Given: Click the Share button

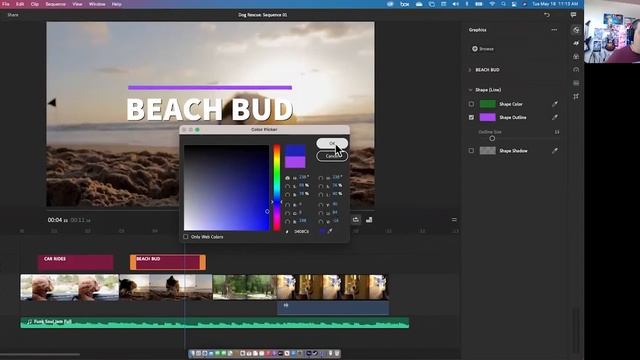Looking at the screenshot, I should tap(13, 15).
